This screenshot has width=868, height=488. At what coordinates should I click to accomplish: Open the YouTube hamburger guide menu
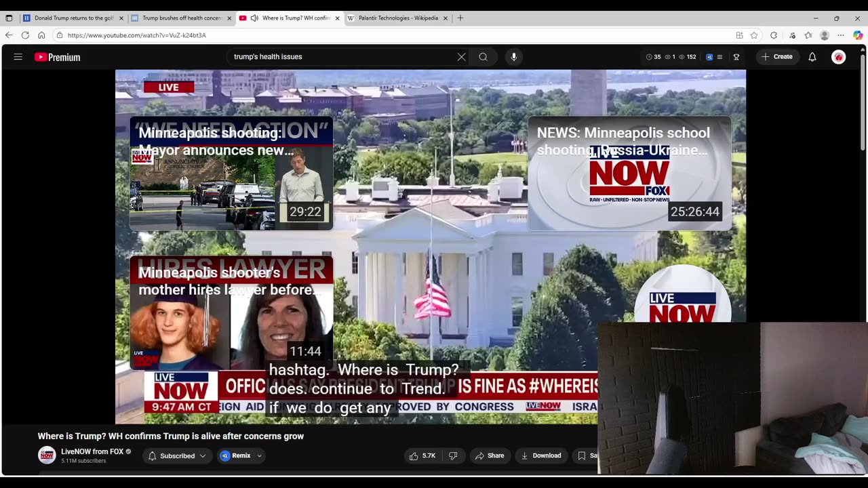pyautogui.click(x=18, y=57)
